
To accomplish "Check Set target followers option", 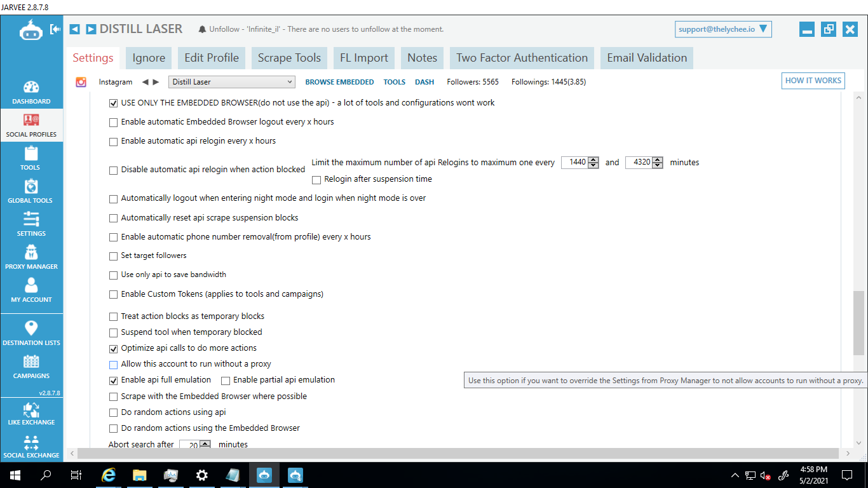I will tap(114, 256).
